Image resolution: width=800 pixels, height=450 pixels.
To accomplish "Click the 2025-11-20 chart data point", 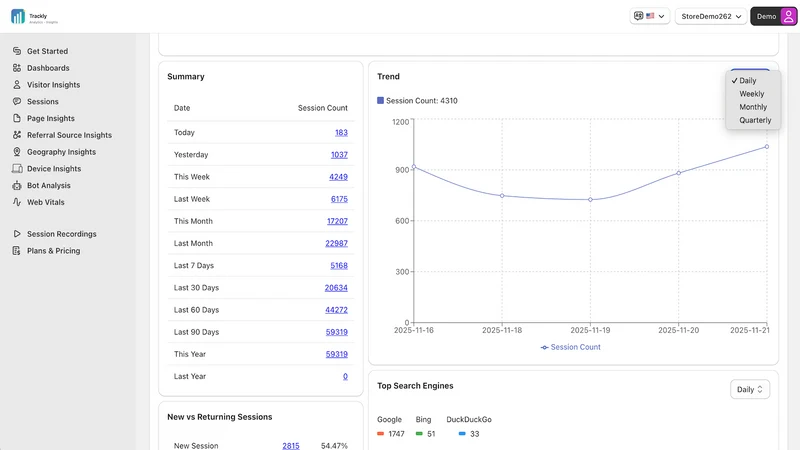I will click(679, 173).
